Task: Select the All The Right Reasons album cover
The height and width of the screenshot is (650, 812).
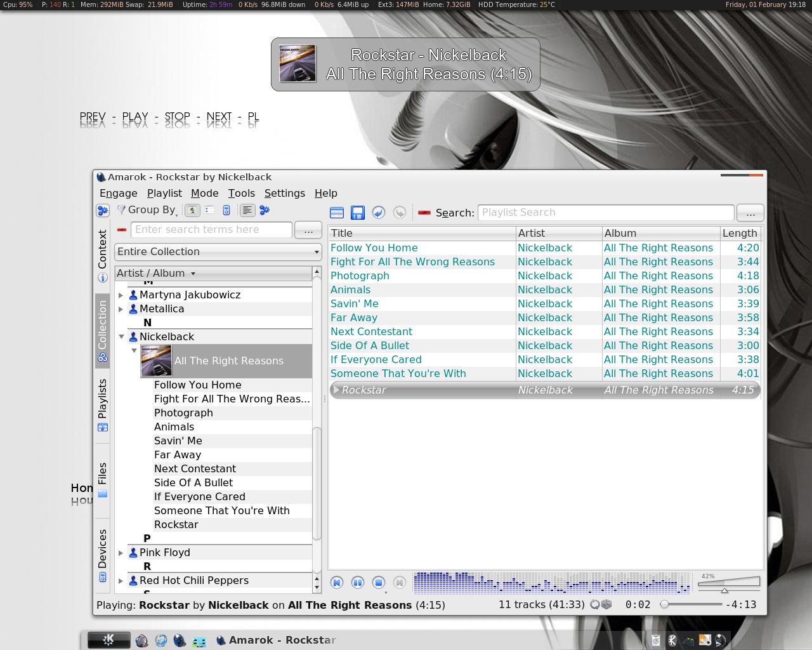Action: [x=156, y=361]
